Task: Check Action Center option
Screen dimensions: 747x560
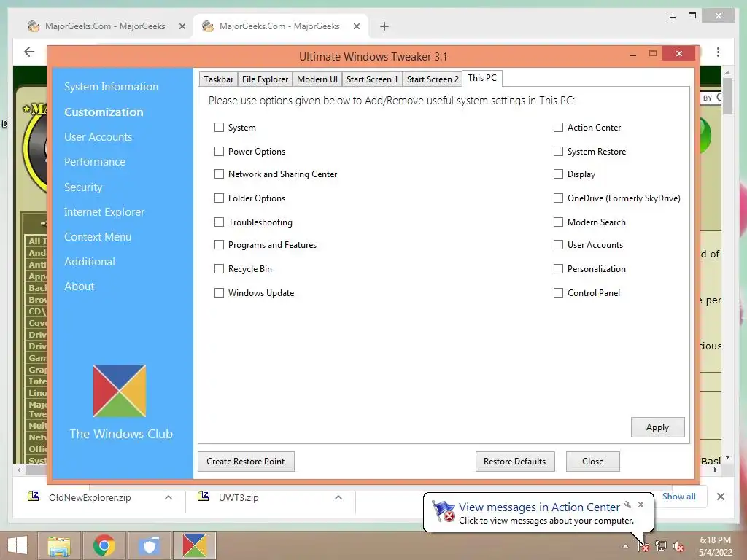Action: click(x=558, y=127)
